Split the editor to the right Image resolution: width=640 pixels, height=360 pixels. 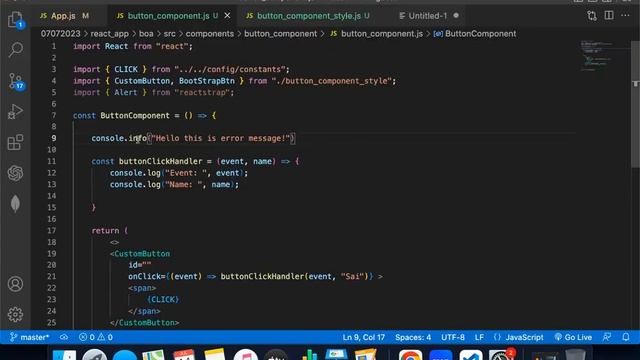[609, 16]
